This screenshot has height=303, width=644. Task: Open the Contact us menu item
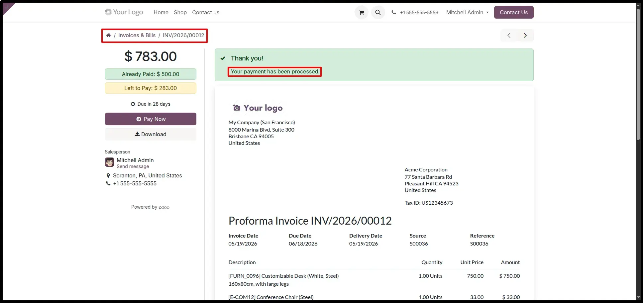(206, 13)
